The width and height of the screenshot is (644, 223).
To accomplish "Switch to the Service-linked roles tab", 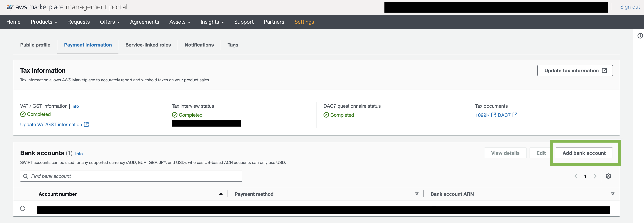I will click(x=148, y=45).
